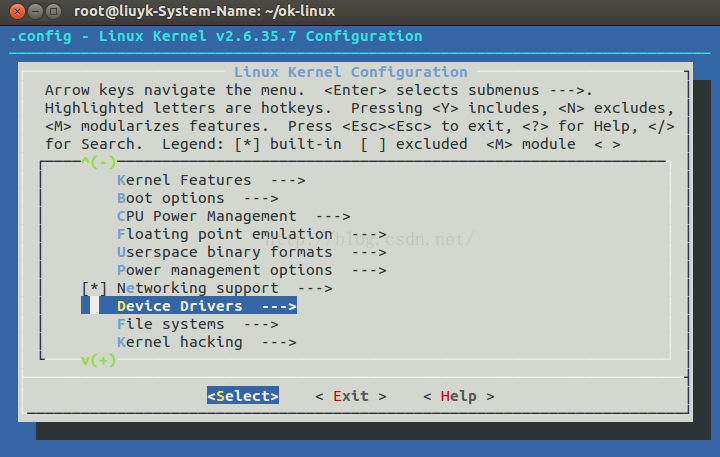Click the CPU Power Management ---> arrow
This screenshot has width=720, height=457.
(x=333, y=216)
